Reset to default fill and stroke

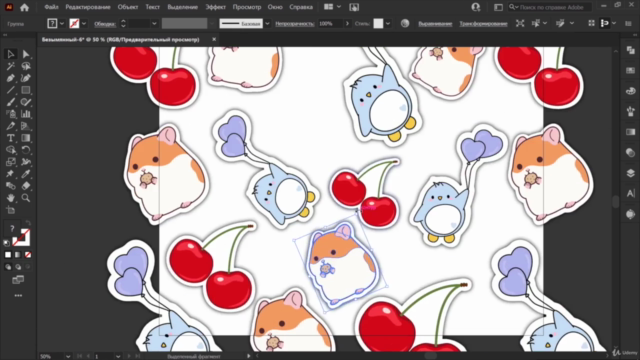[7, 243]
